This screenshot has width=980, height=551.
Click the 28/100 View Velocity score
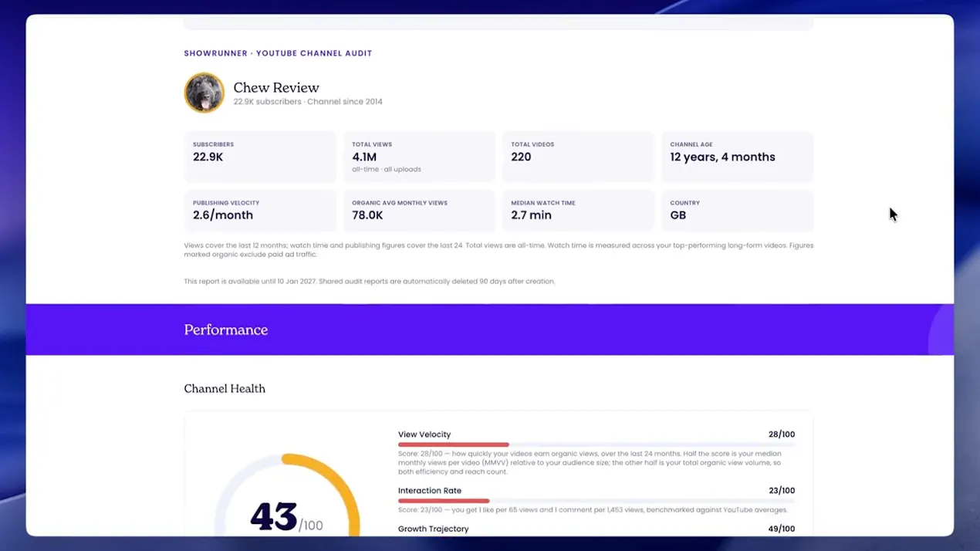tap(782, 434)
